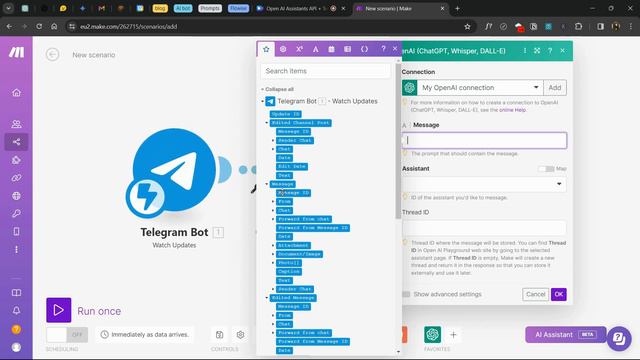This screenshot has width=640, height=360.
Task: Add a favorite with the plus icon
Action: [x=453, y=335]
